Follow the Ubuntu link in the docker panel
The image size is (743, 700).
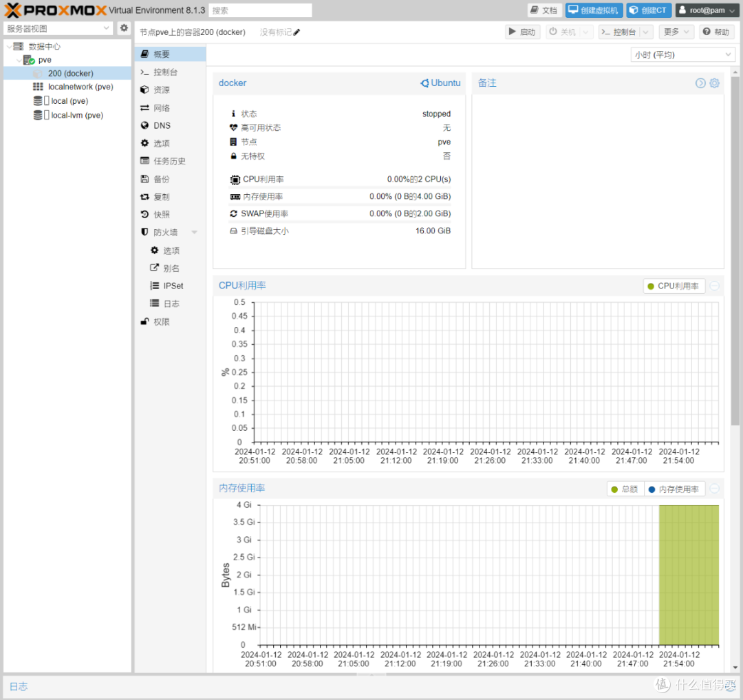point(440,83)
